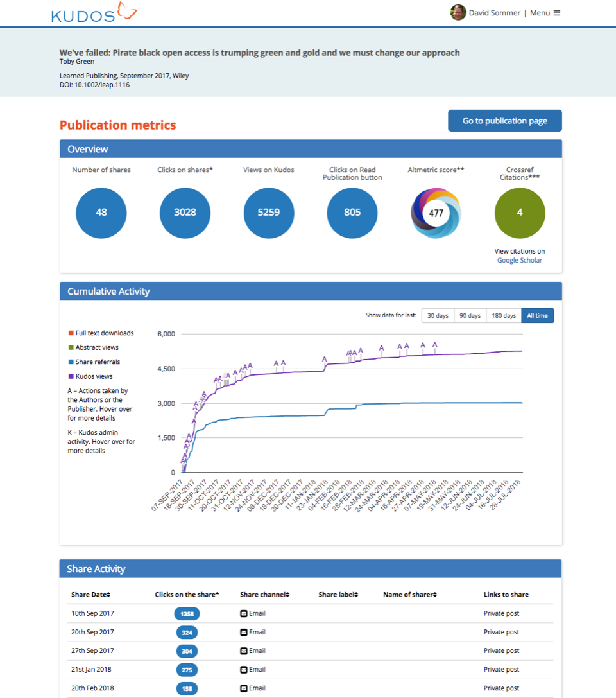Open citations on Google Scholar link
The image size is (616, 698).
click(x=519, y=260)
